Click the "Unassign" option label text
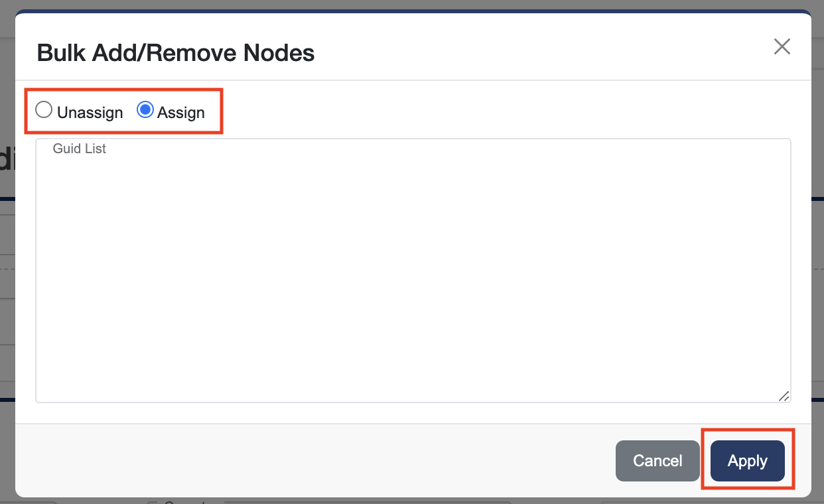This screenshot has height=504, width=824. pyautogui.click(x=90, y=113)
